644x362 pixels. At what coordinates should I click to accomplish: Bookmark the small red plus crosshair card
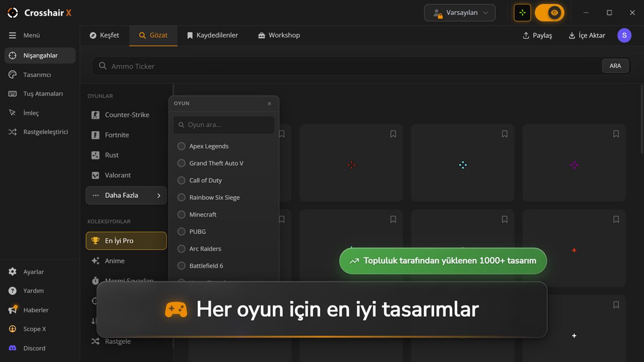tap(616, 219)
